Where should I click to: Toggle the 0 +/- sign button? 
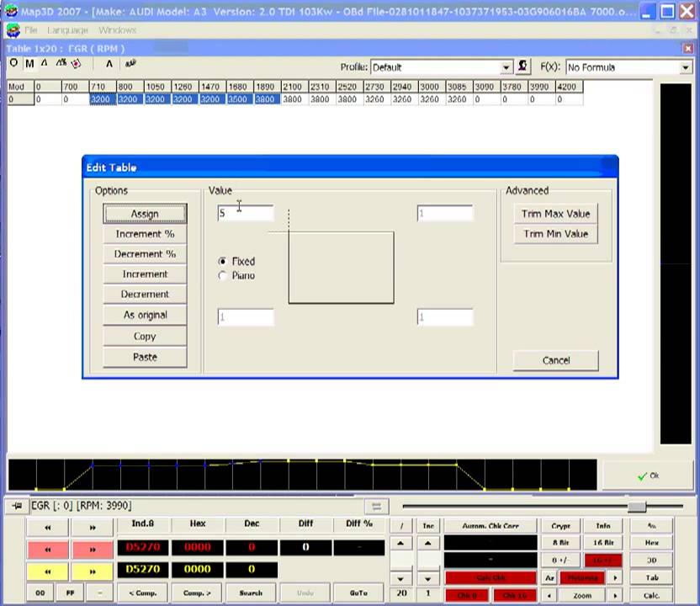tap(560, 560)
